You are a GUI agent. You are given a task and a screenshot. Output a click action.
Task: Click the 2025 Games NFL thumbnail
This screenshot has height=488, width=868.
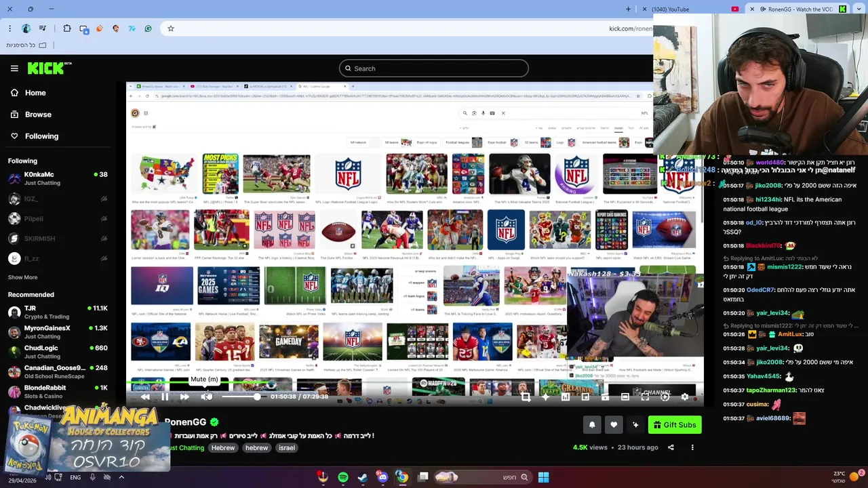click(x=229, y=285)
